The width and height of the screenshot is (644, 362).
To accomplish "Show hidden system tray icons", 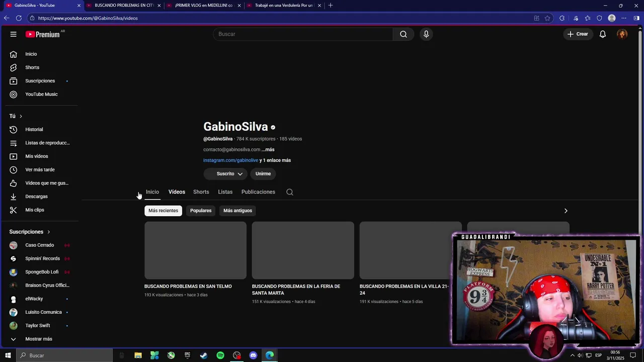I will click(x=572, y=355).
